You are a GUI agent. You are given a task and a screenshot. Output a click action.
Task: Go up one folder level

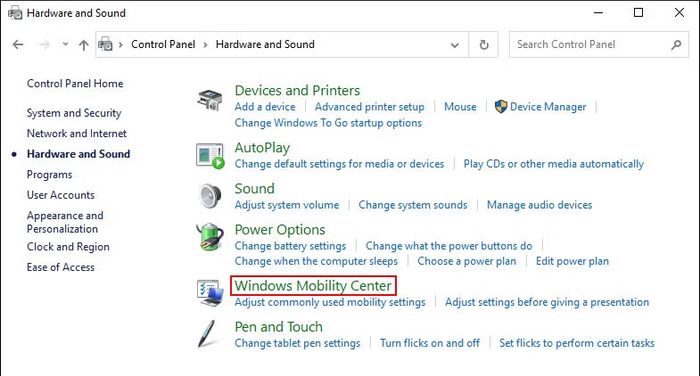coord(83,45)
